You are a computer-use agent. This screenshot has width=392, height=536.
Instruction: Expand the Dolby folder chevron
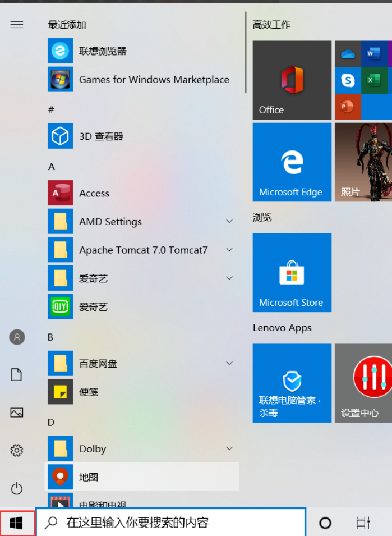point(229,448)
